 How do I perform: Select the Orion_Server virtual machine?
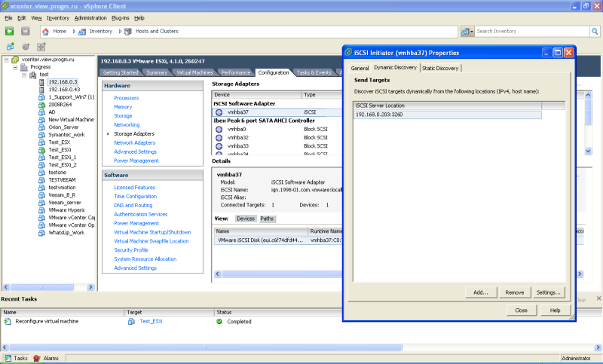coord(63,127)
